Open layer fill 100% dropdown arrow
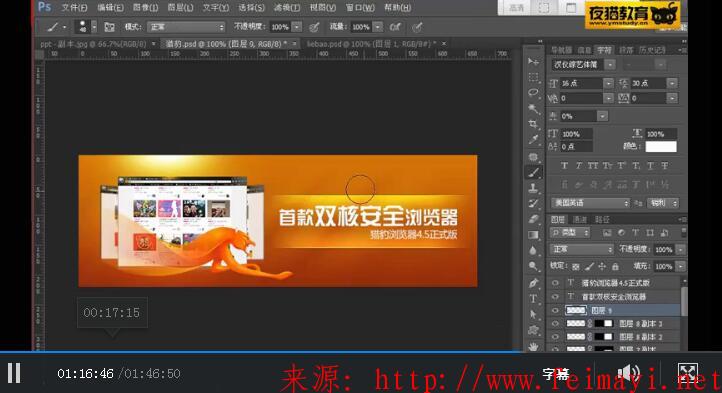The width and height of the screenshot is (722, 393). (680, 266)
